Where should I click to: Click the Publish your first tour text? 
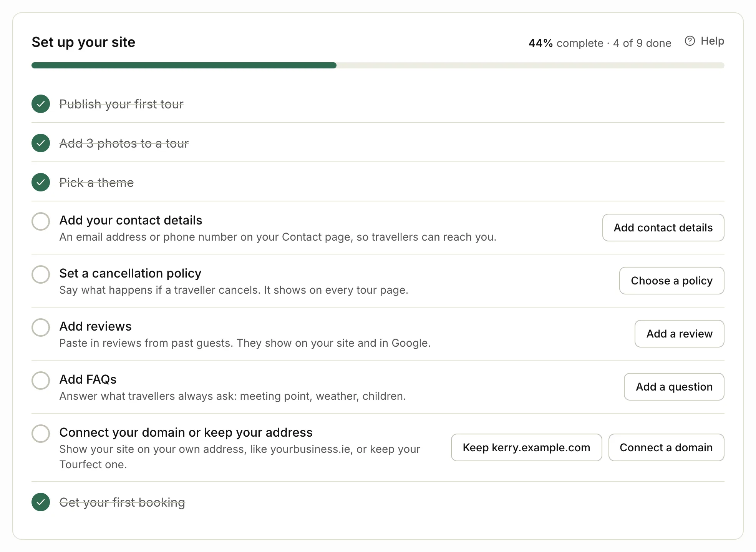tap(121, 104)
